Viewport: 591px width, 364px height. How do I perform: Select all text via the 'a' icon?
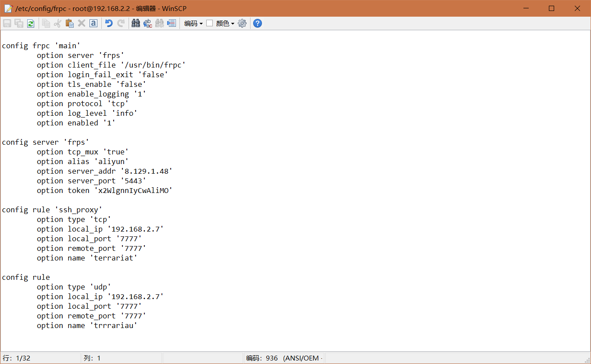click(93, 23)
